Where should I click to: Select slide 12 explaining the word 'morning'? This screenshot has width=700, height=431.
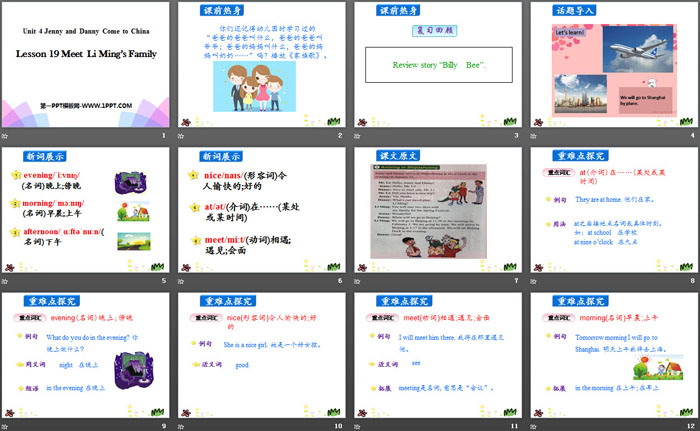tap(614, 355)
